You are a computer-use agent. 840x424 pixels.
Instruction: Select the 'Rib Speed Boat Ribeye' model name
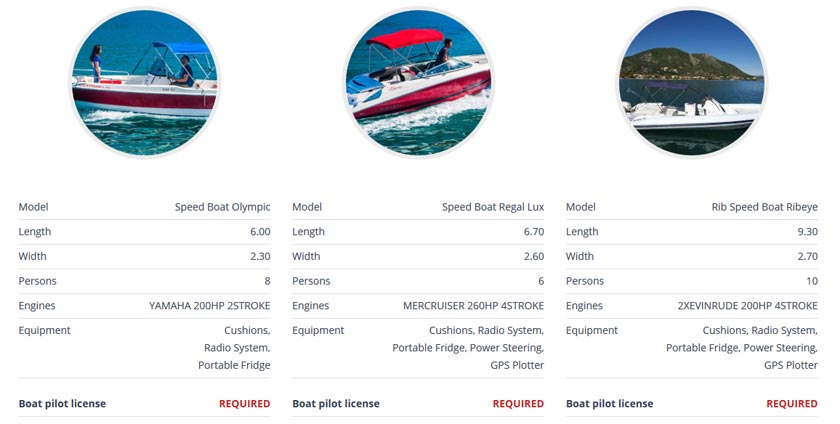[x=765, y=207]
